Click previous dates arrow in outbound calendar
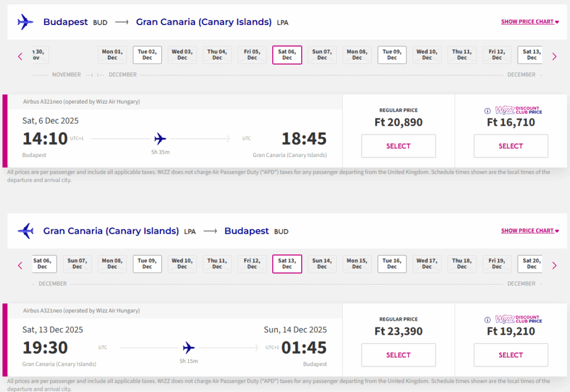Image resolution: width=570 pixels, height=392 pixels. [20, 56]
